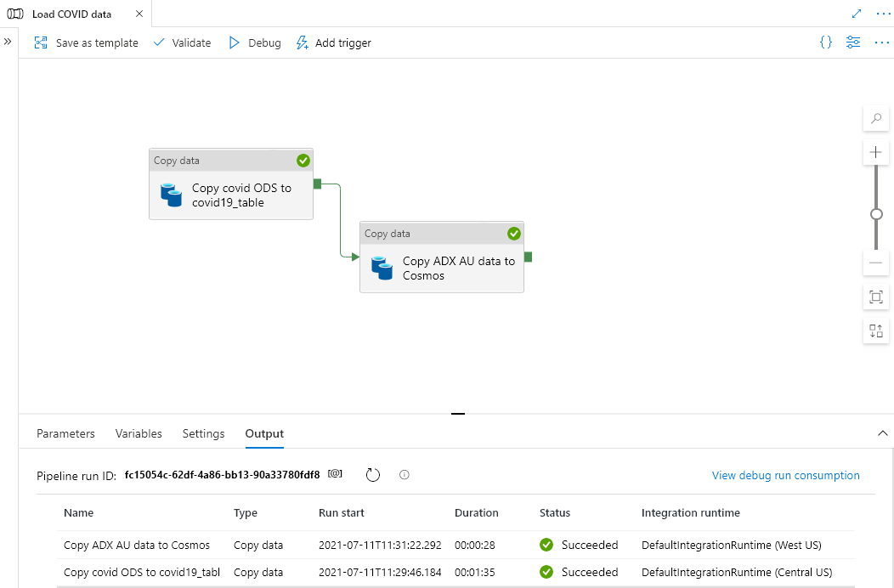Open pipeline properties panel icon
Screen dimensions: 894x588
[853, 42]
